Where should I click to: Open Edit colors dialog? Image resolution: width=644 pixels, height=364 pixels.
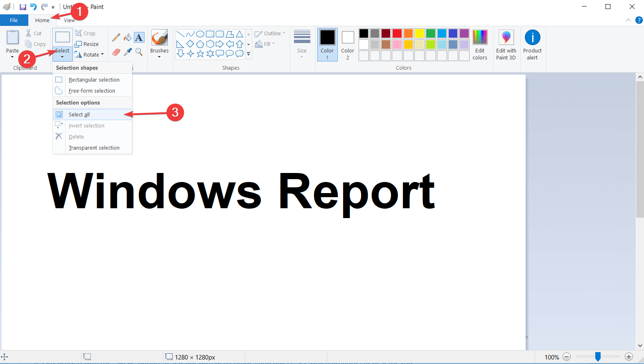[x=480, y=45]
